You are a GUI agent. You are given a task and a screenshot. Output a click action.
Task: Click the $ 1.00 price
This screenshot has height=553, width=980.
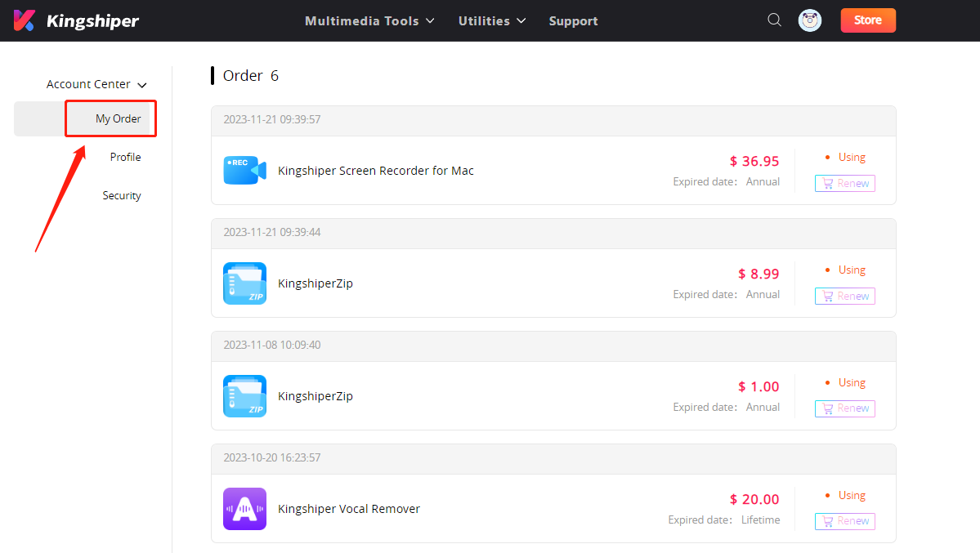(x=758, y=387)
